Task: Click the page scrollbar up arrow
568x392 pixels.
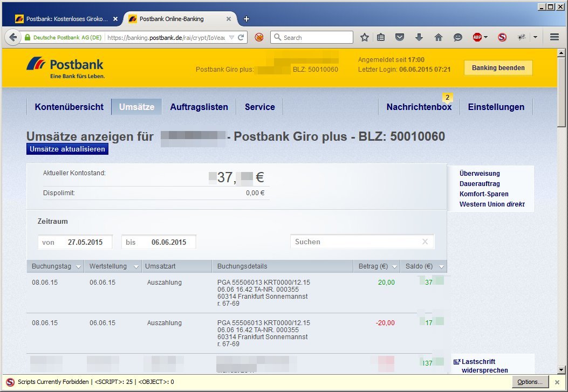Action: [562, 53]
